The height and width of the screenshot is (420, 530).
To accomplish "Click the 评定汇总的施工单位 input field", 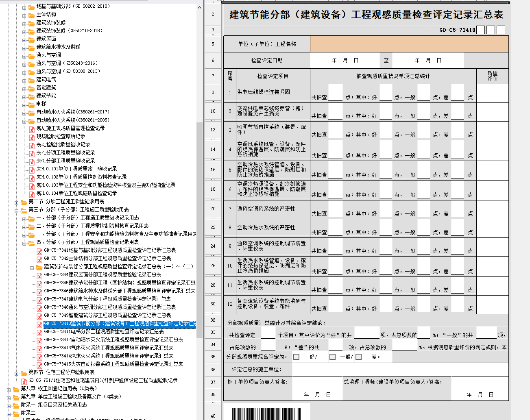I will [400, 370].
